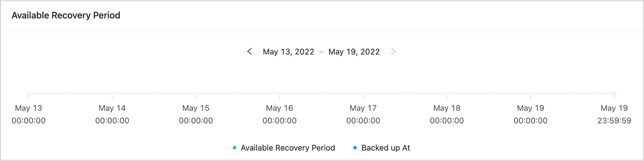Go to the previous week with left chevron
644x161 pixels.
pos(249,51)
